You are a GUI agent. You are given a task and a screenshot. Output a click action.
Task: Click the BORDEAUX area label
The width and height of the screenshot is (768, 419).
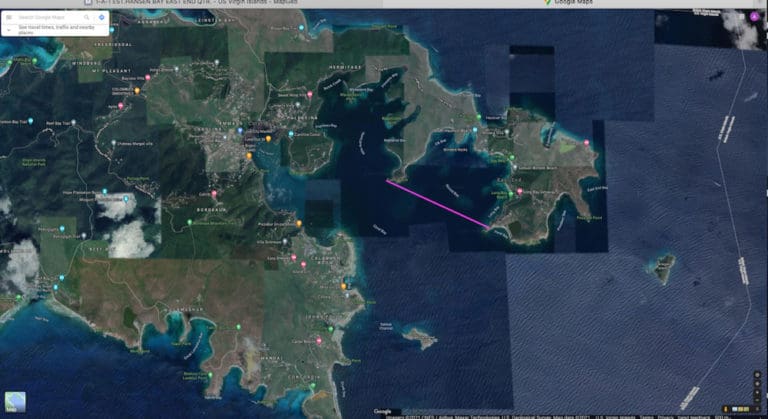(x=212, y=210)
